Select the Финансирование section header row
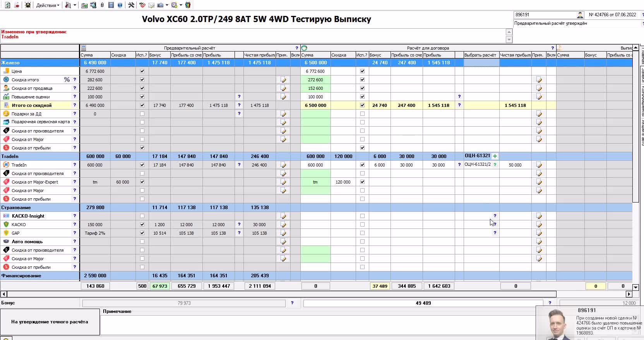644x340 pixels. point(316,276)
